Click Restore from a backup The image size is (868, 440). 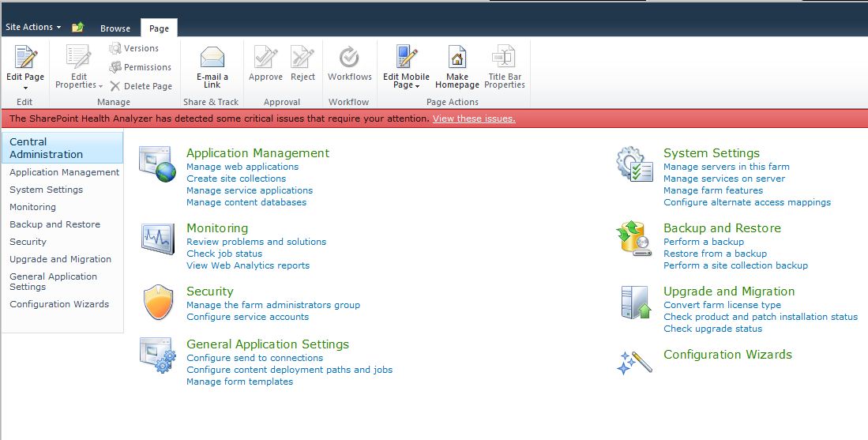pyautogui.click(x=716, y=254)
